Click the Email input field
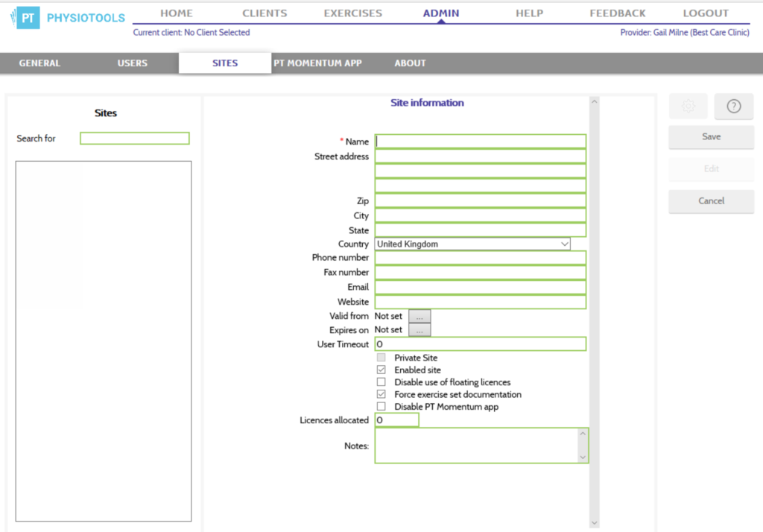 (x=481, y=287)
